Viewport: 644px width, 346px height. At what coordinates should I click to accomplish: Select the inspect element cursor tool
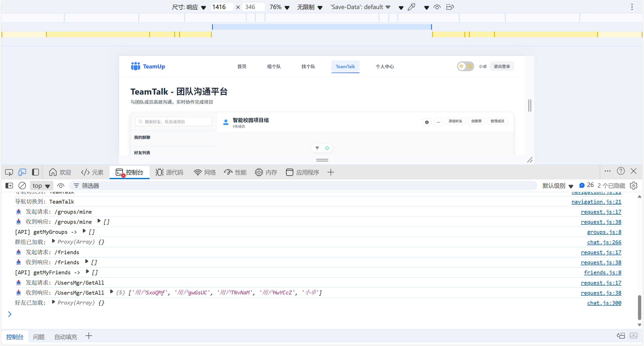pyautogui.click(x=9, y=172)
